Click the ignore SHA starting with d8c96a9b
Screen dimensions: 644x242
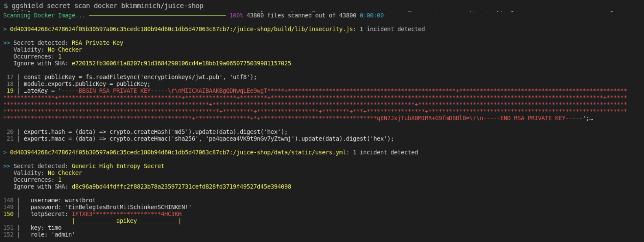[x=181, y=187]
